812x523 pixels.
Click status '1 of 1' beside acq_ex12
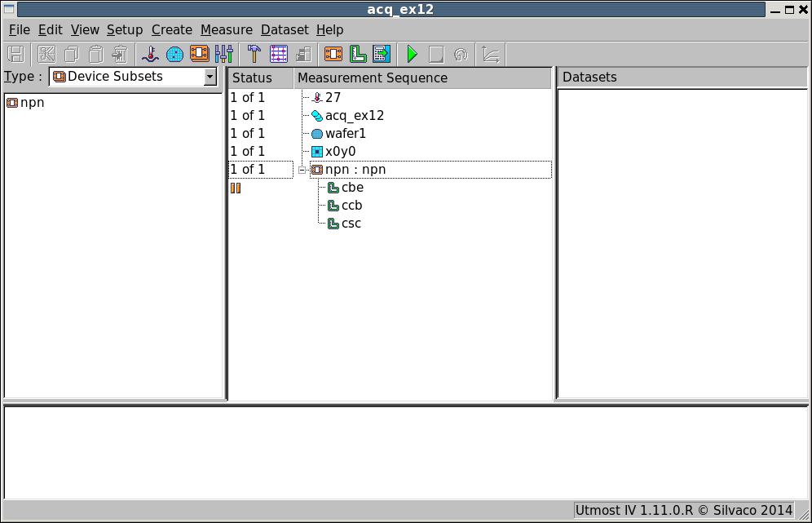click(x=248, y=116)
